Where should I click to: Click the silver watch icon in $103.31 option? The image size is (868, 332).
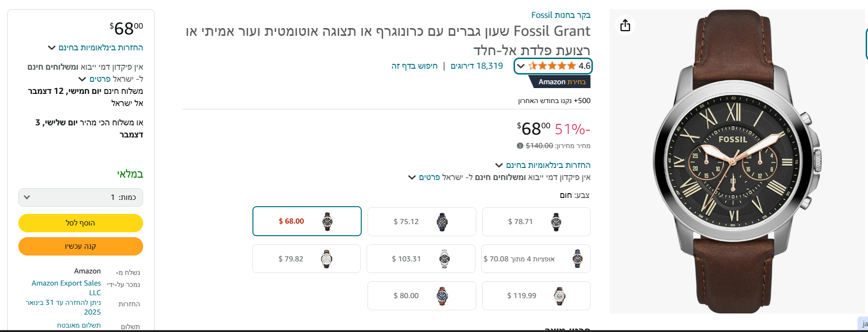click(444, 259)
